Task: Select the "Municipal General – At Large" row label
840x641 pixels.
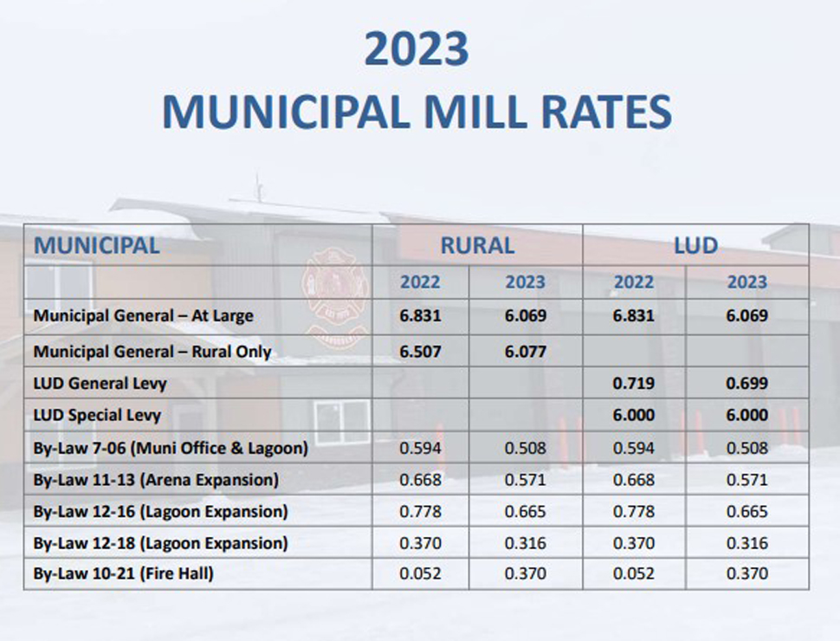Action: click(144, 316)
